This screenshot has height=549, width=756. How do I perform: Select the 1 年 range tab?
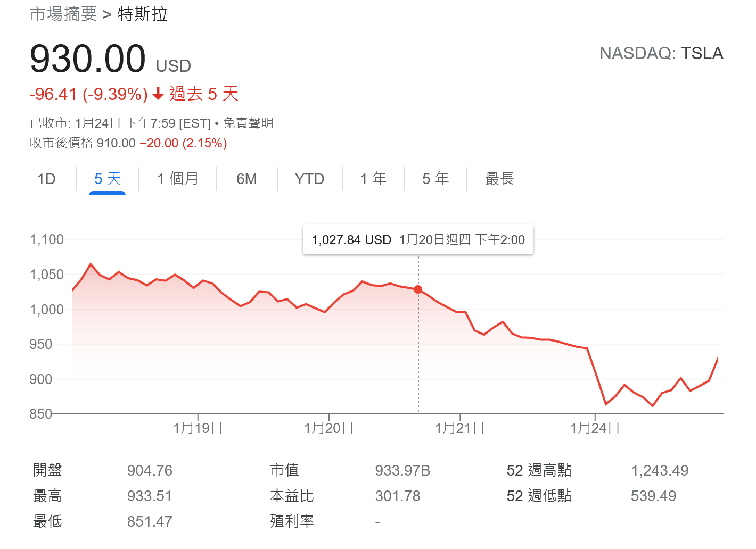pyautogui.click(x=373, y=179)
